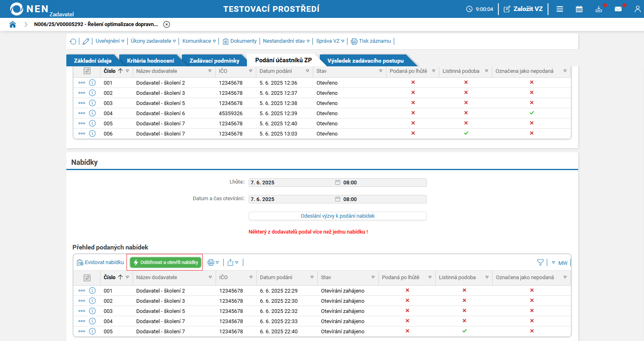
Task: Expand the Úkony zadavatele dropdown
Action: (153, 41)
